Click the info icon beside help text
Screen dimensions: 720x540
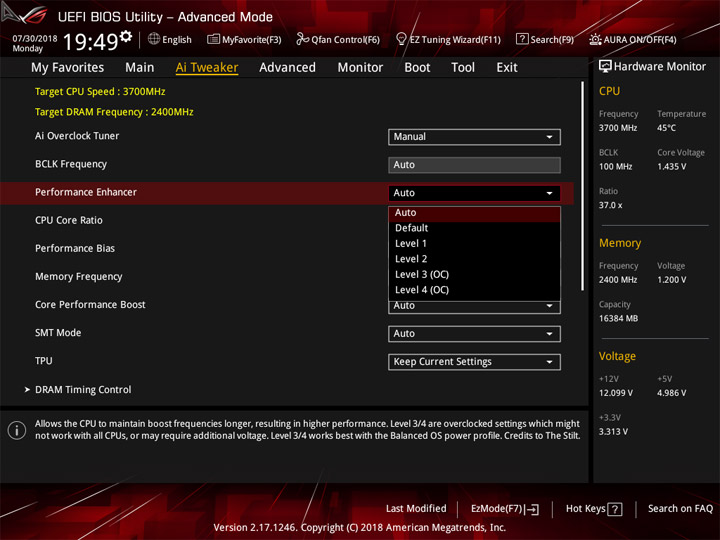pos(17,430)
